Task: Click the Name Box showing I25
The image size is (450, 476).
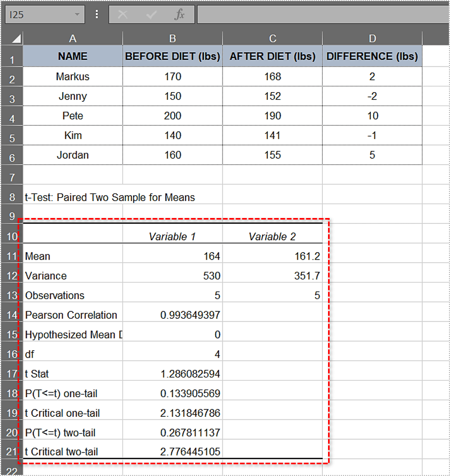Action: [x=45, y=14]
